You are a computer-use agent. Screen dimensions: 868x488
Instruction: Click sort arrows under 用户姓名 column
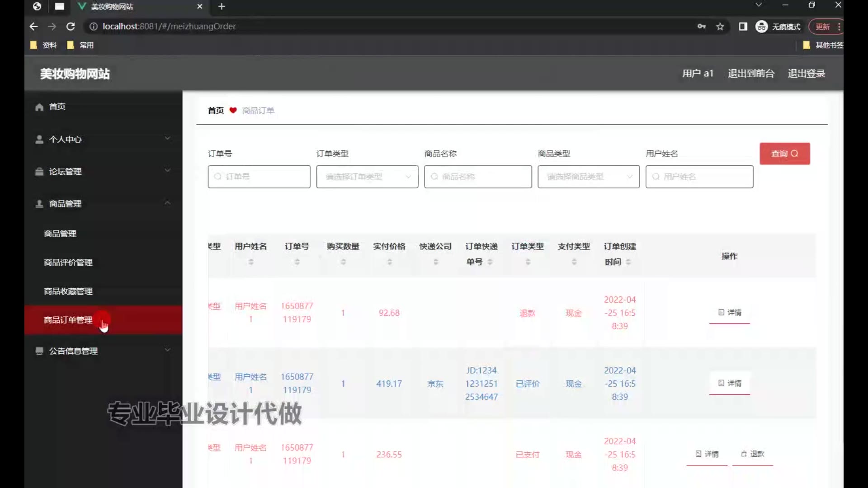click(x=251, y=262)
